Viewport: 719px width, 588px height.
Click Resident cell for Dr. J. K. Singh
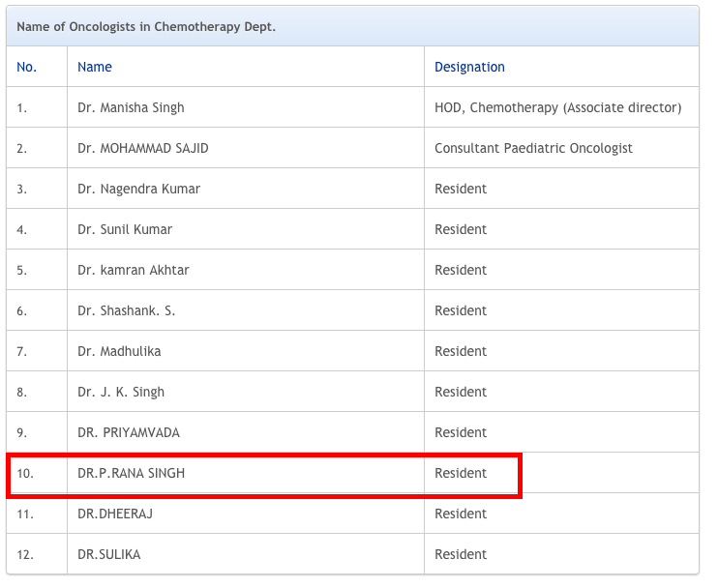click(461, 392)
